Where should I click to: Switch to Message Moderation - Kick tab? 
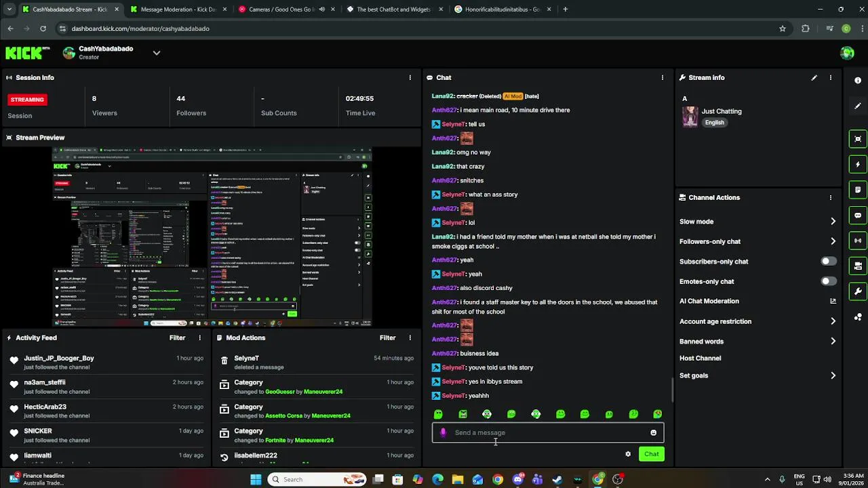click(x=178, y=9)
